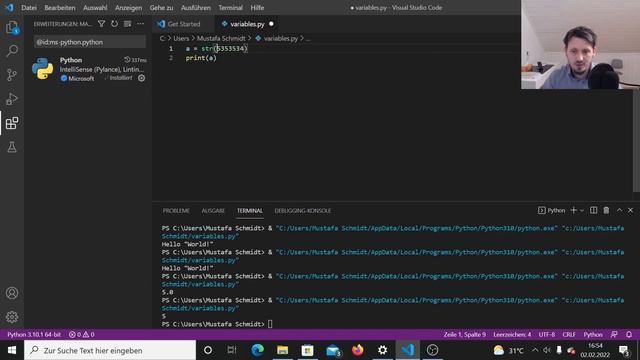Focus the extensions search field
This screenshot has height=360, width=640.
click(90, 42)
